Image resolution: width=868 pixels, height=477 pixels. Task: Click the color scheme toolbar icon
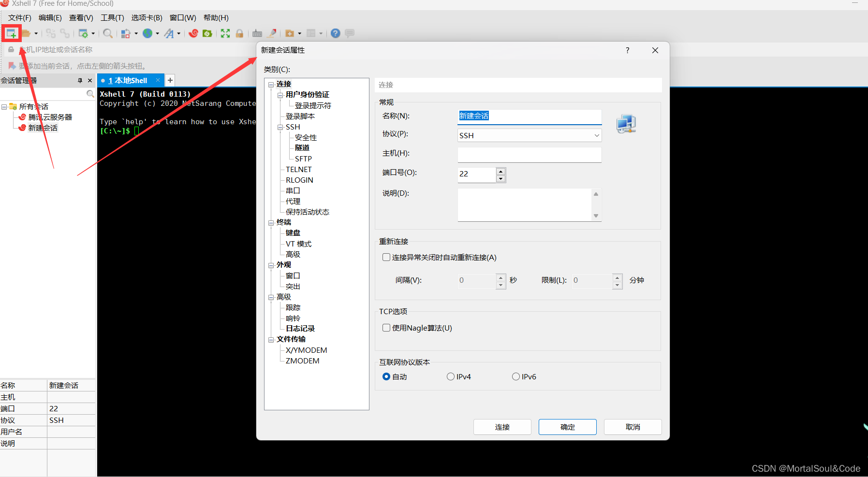[x=126, y=33]
